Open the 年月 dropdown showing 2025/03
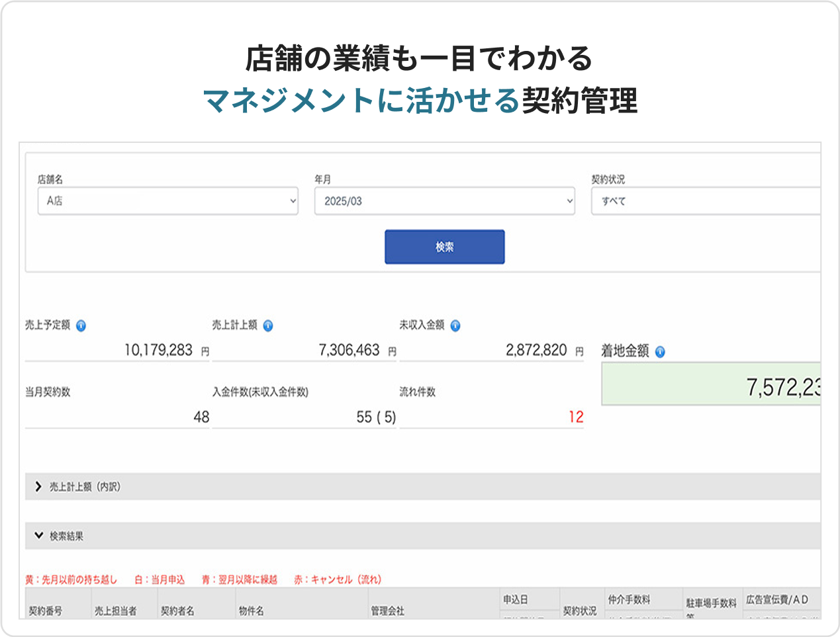This screenshot has height=637, width=840. pyautogui.click(x=444, y=201)
